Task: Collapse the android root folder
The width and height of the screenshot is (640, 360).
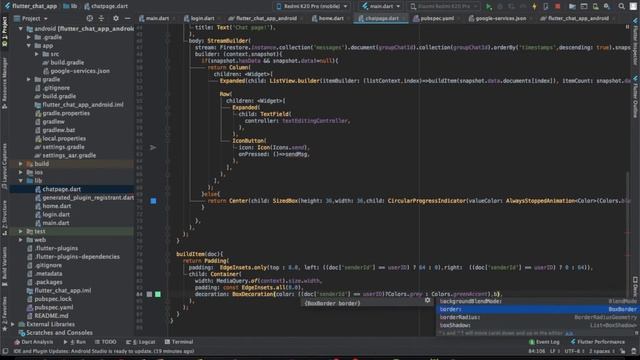Action: click(x=21, y=29)
